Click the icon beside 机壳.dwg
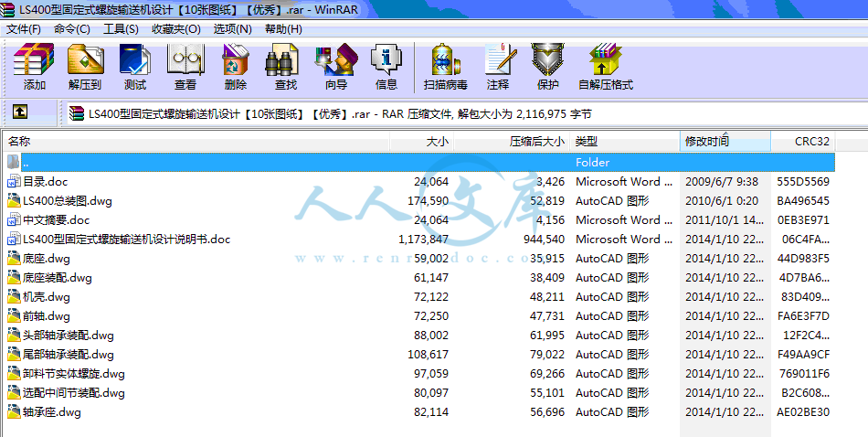This screenshot has height=437, width=868. [14, 297]
